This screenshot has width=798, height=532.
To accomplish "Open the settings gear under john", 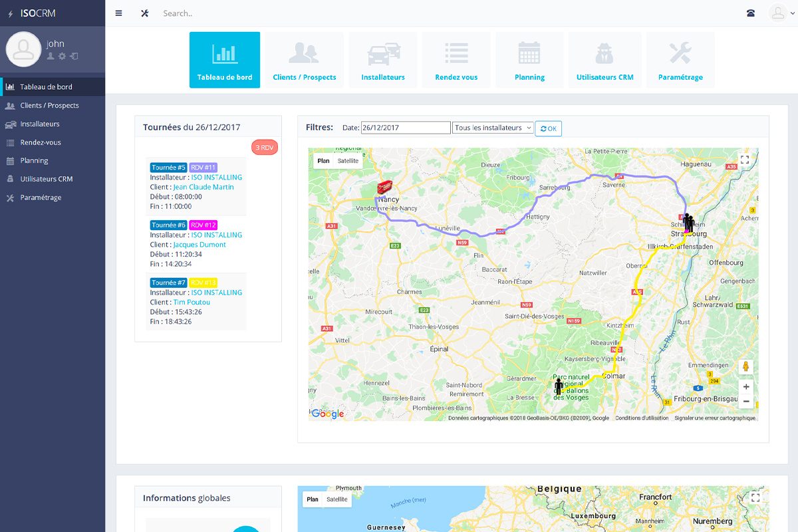I will pos(62,57).
